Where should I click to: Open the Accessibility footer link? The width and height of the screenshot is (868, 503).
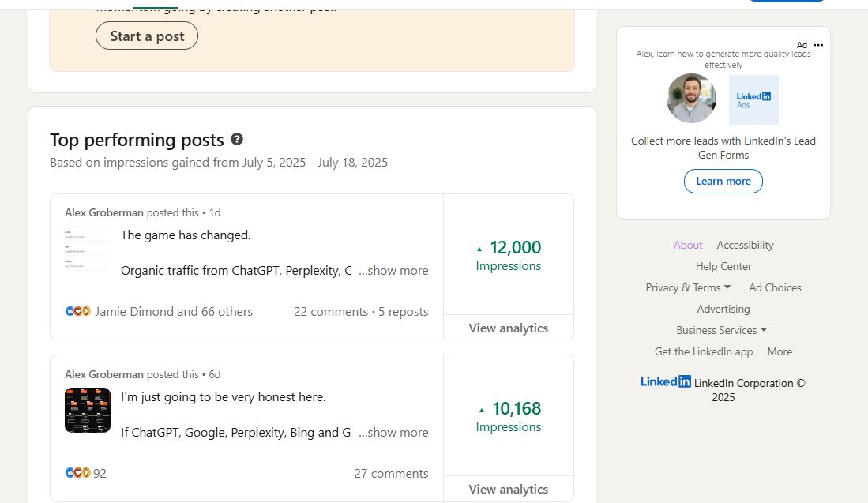[x=745, y=245]
